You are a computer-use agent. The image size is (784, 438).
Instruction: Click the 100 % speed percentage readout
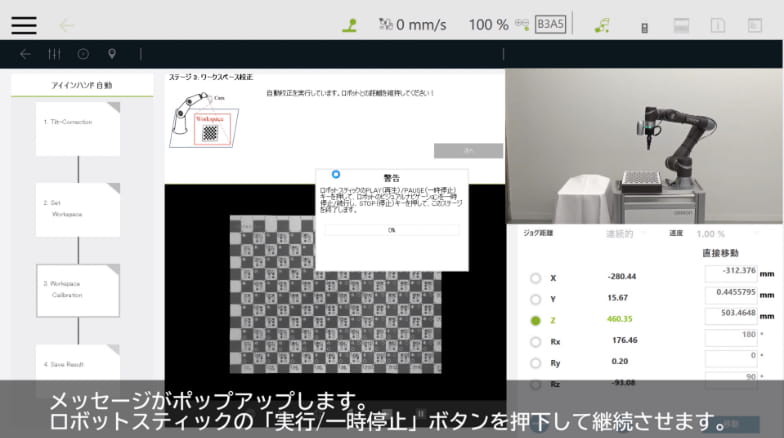[488, 24]
